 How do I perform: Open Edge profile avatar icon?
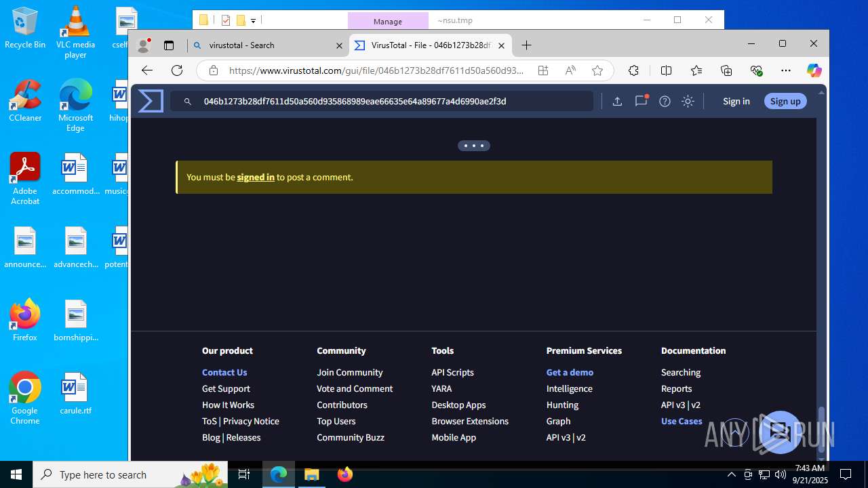coord(143,45)
